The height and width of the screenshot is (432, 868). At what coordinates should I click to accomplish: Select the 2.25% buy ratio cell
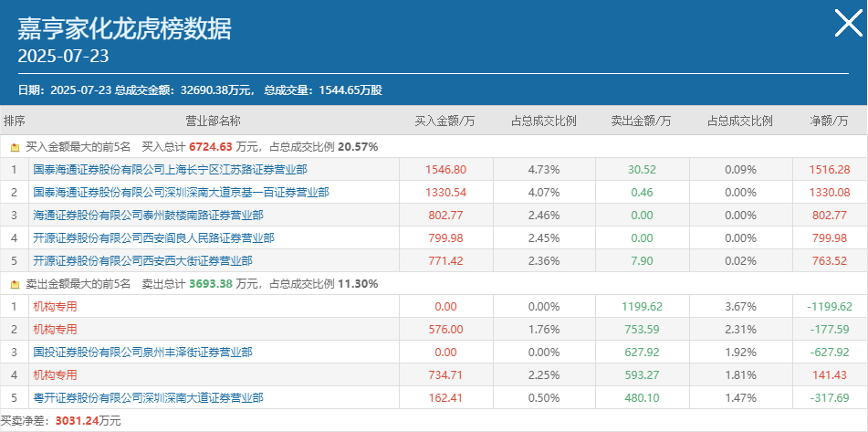[x=544, y=375]
